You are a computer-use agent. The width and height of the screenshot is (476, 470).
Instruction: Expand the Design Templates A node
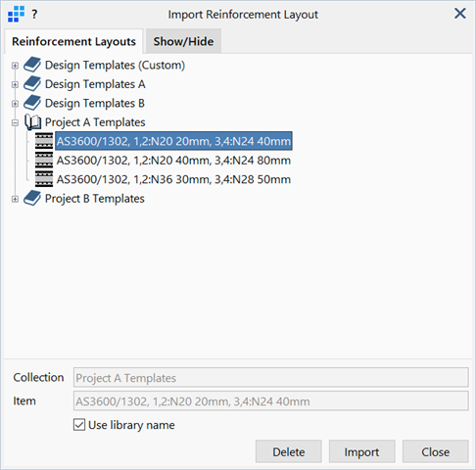point(15,84)
